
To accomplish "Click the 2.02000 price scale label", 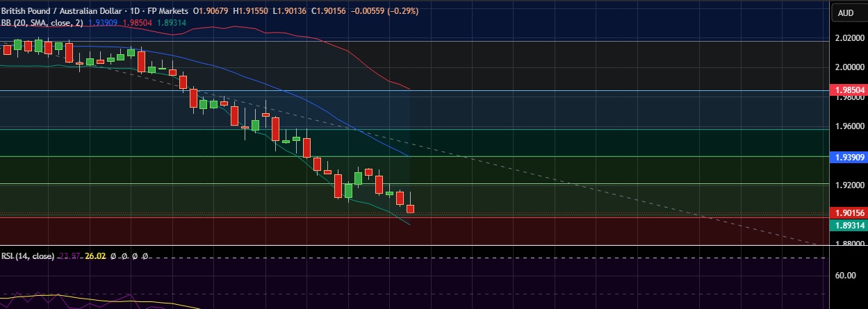I will [851, 39].
